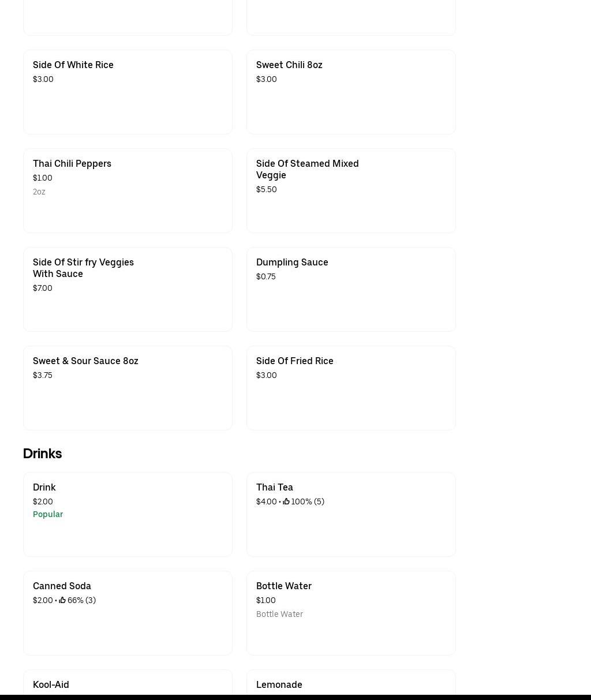
Task: Select the Lemonade item
Action: [x=279, y=684]
